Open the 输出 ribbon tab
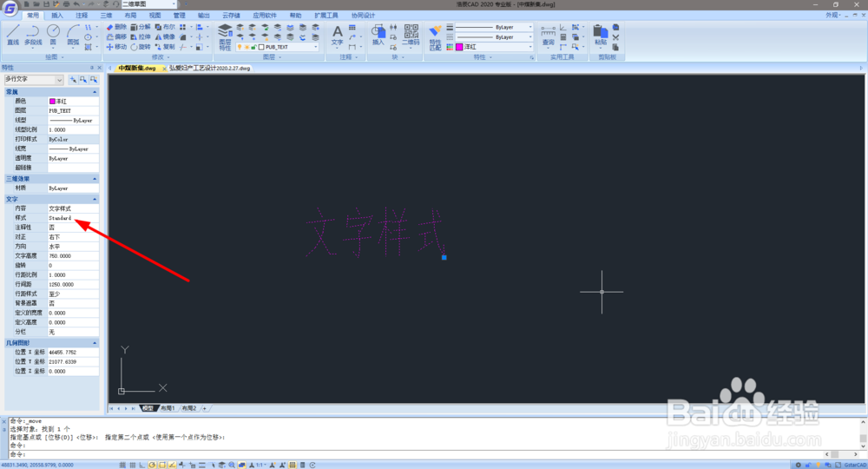 tap(204, 16)
